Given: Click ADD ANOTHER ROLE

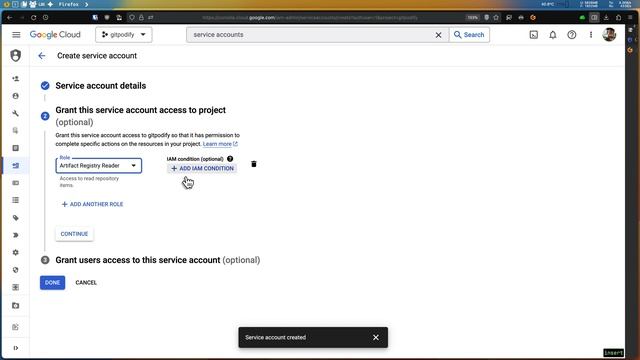Looking at the screenshot, I should tap(92, 204).
